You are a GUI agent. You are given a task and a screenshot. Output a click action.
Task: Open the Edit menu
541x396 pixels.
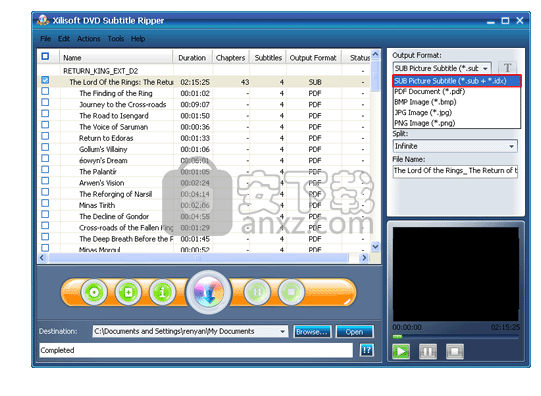(64, 39)
